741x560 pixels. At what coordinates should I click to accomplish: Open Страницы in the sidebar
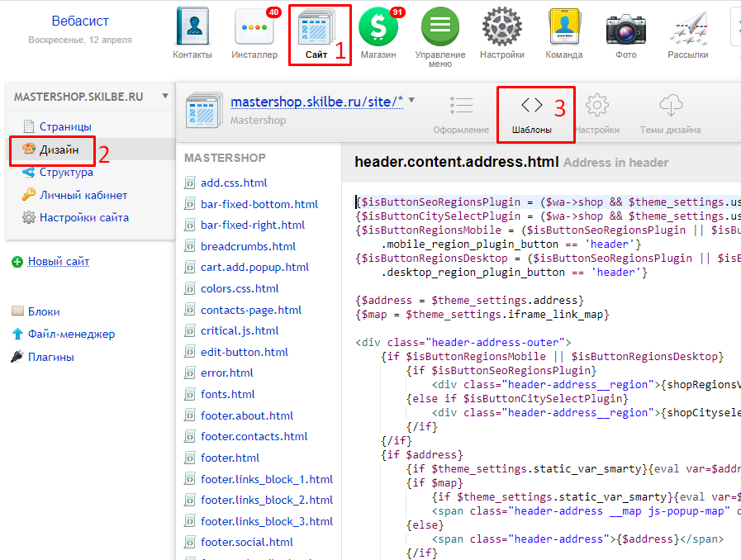(64, 126)
